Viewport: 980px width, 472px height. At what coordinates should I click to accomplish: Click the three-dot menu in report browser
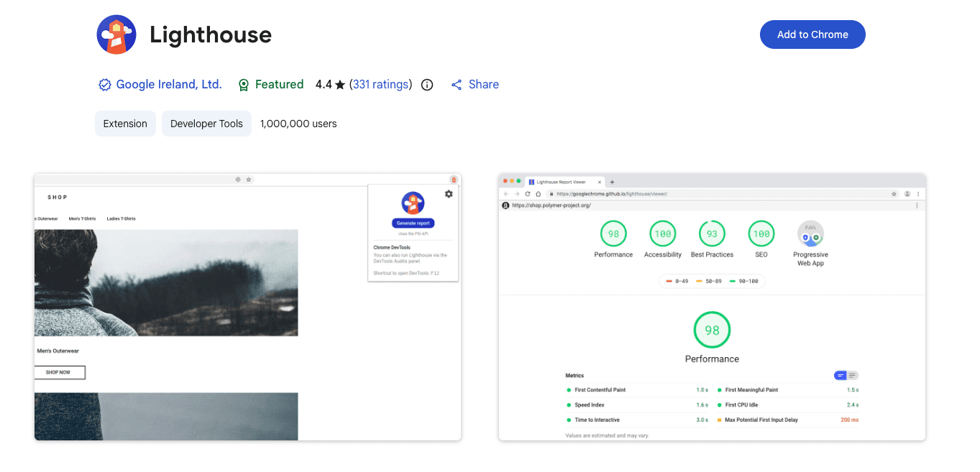[x=918, y=194]
